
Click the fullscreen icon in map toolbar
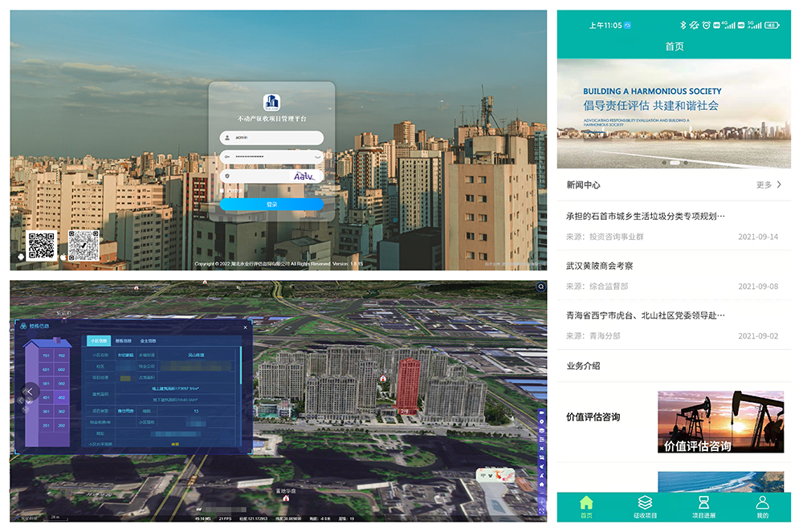tap(542, 511)
